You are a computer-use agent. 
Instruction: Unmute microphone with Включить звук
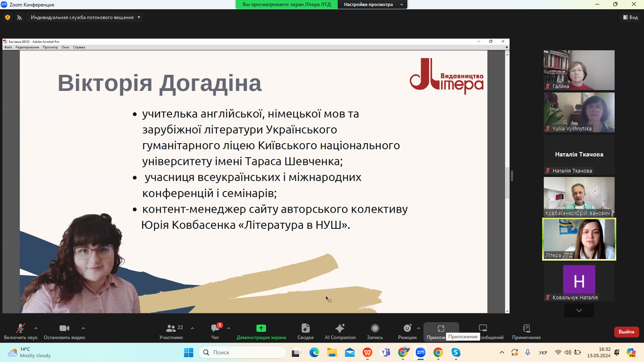coord(21,331)
